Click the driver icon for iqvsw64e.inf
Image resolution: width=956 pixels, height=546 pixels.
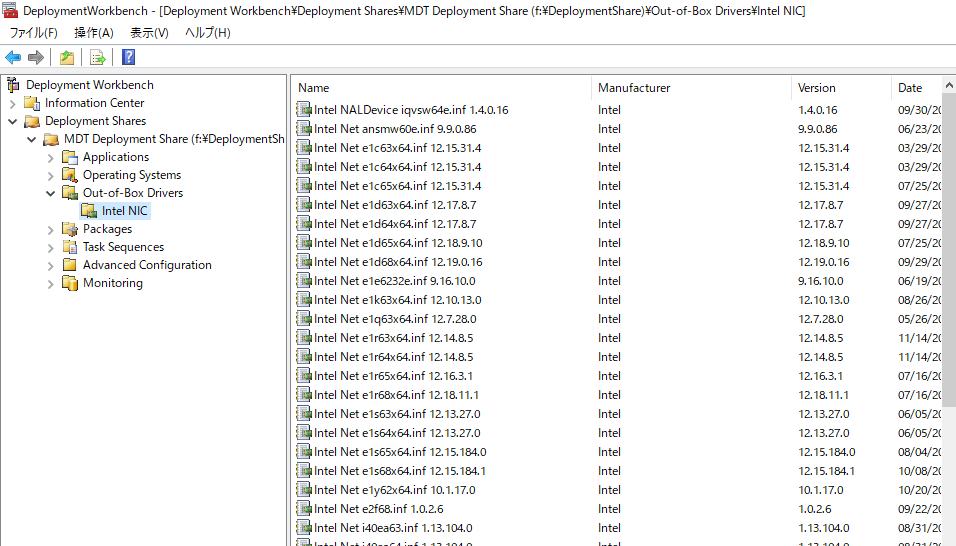coord(304,110)
